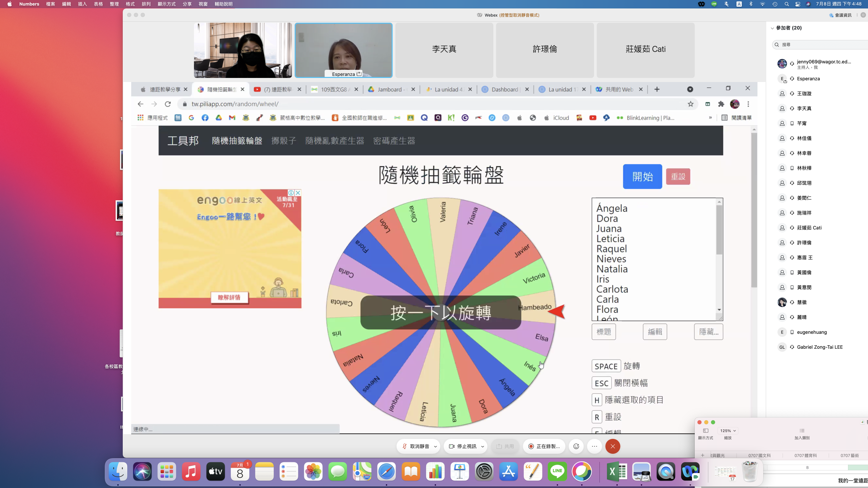Click the emoji reactions icon in Webex toolbar

point(576,446)
